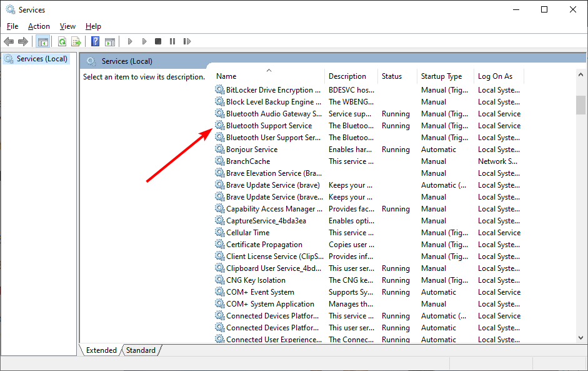Select BranchCache service
This screenshot has height=371, width=588.
(x=368, y=161)
